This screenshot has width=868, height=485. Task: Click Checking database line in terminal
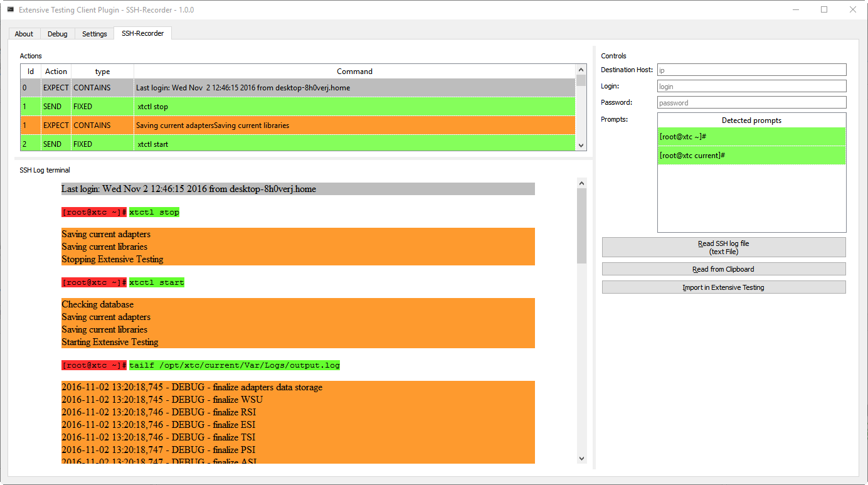coord(97,304)
